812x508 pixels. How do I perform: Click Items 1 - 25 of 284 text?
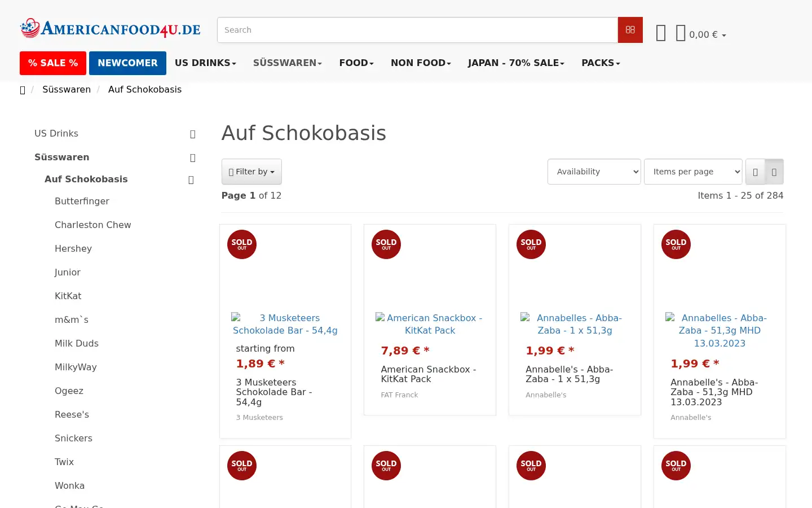click(x=740, y=196)
